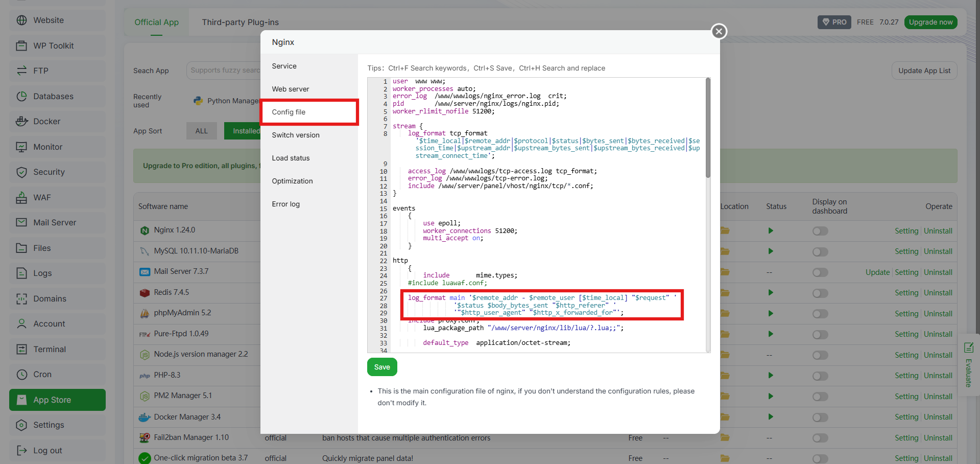
Task: Click Uninstall link for Redis row
Action: (938, 293)
